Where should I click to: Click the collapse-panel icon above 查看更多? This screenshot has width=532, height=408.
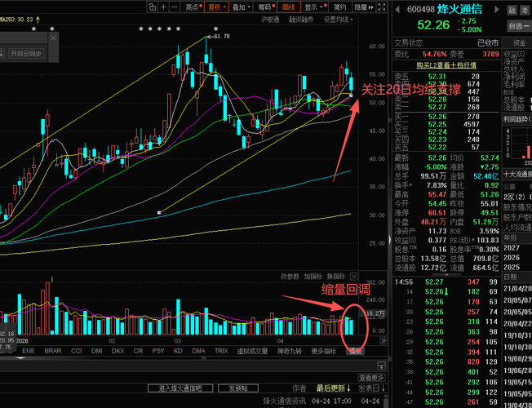point(381,366)
